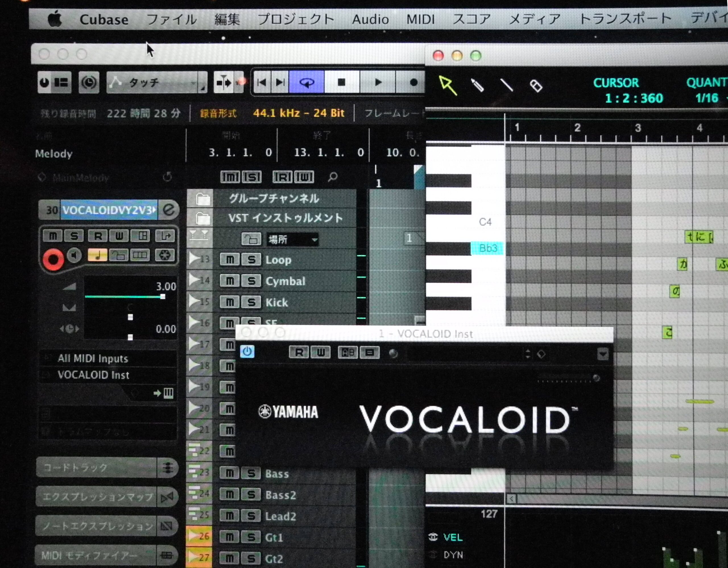728x568 pixels.
Task: Open the プロジェクト menu
Action: 296,19
